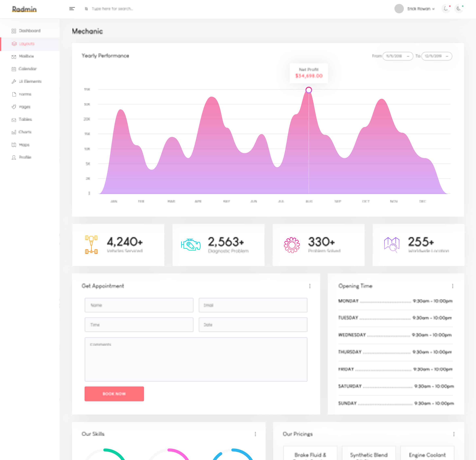Select the Synthetic Blend pricing card
This screenshot has width=476, height=460.
369,453
